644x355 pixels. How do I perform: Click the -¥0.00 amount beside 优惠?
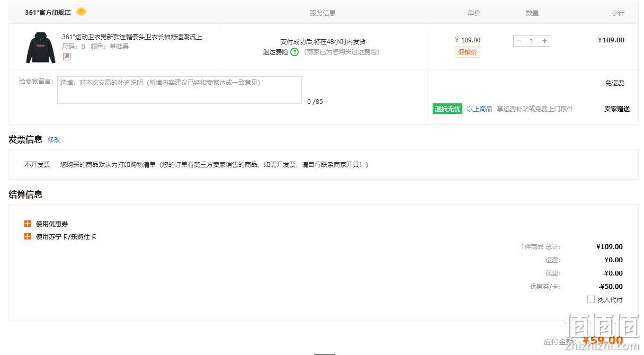click(x=613, y=273)
